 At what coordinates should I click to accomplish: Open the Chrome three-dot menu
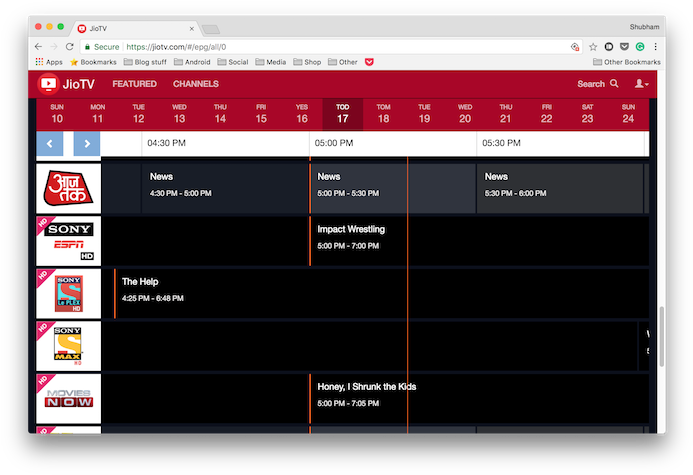(x=655, y=46)
